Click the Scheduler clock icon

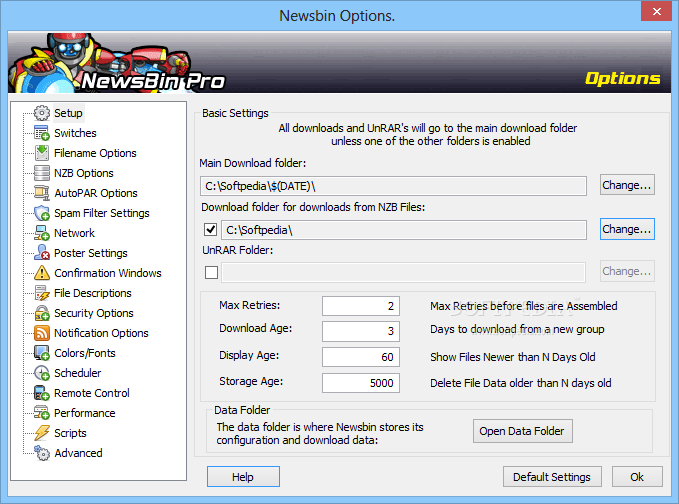point(42,373)
